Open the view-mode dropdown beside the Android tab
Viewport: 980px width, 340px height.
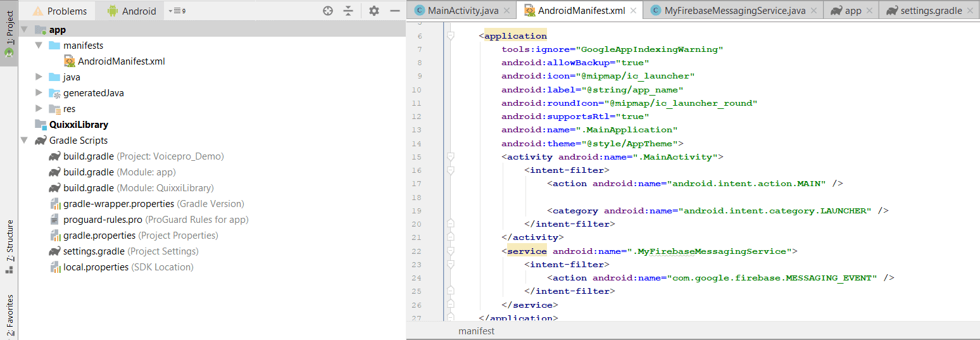(177, 11)
